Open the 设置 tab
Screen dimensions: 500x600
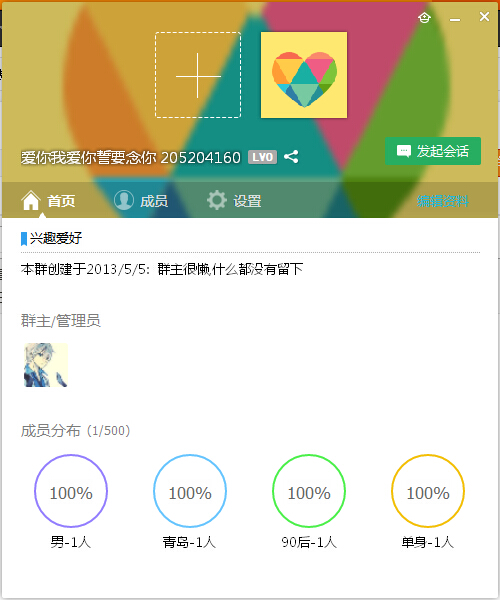pos(234,200)
